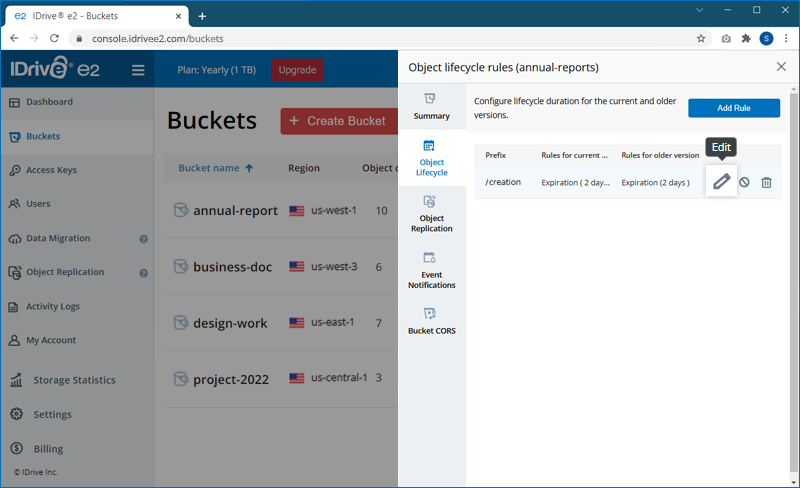Click the Object Replication help icon
The height and width of the screenshot is (488, 800).
coord(143,273)
